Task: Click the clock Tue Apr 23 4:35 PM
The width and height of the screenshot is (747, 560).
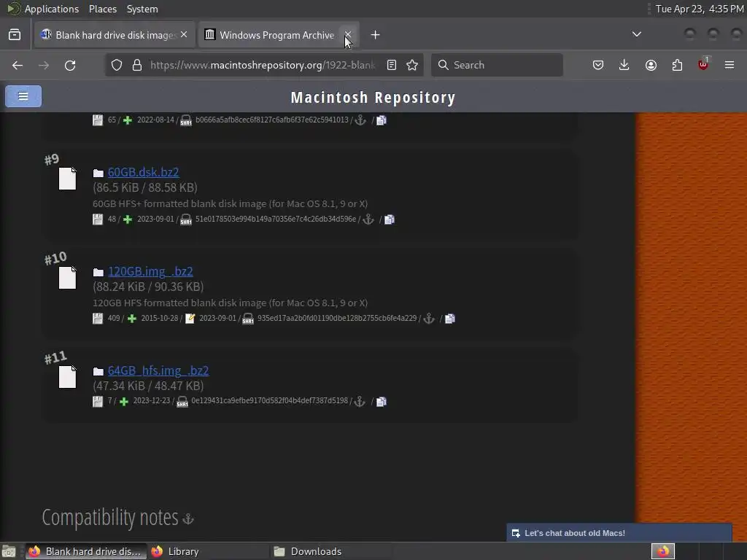Action: [x=700, y=9]
